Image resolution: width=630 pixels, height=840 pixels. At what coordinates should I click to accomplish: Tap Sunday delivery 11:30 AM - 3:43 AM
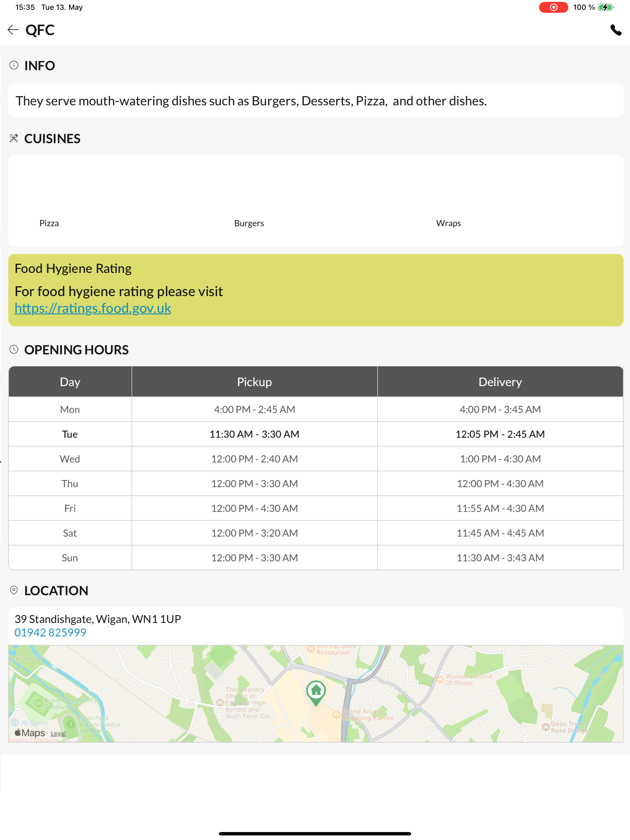[500, 557]
